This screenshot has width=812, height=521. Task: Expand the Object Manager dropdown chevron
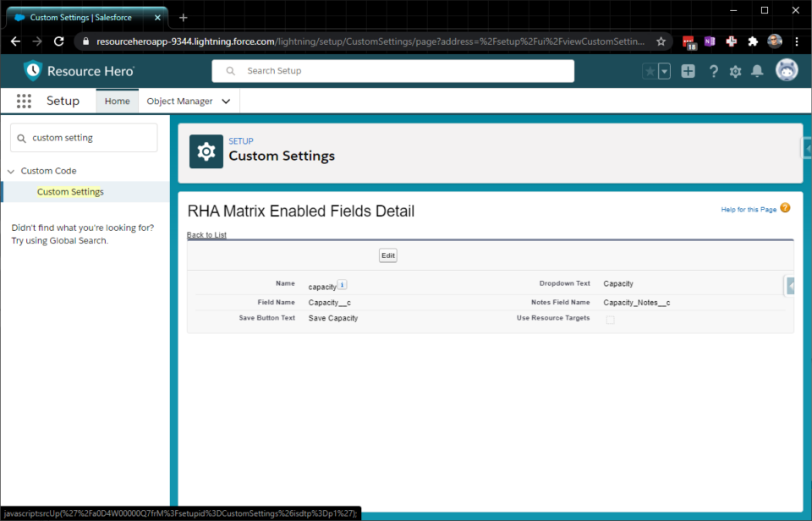pos(227,101)
